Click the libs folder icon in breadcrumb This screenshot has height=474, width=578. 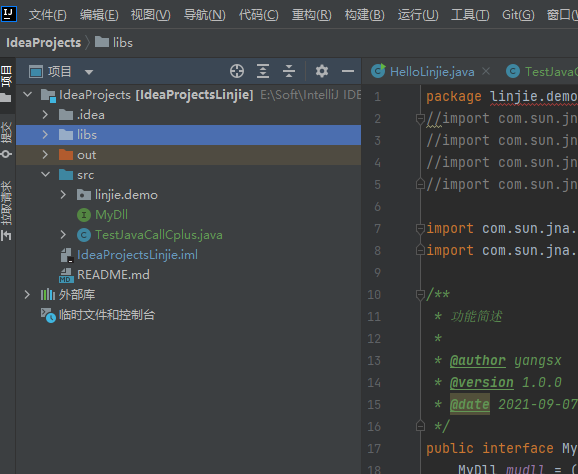point(102,42)
